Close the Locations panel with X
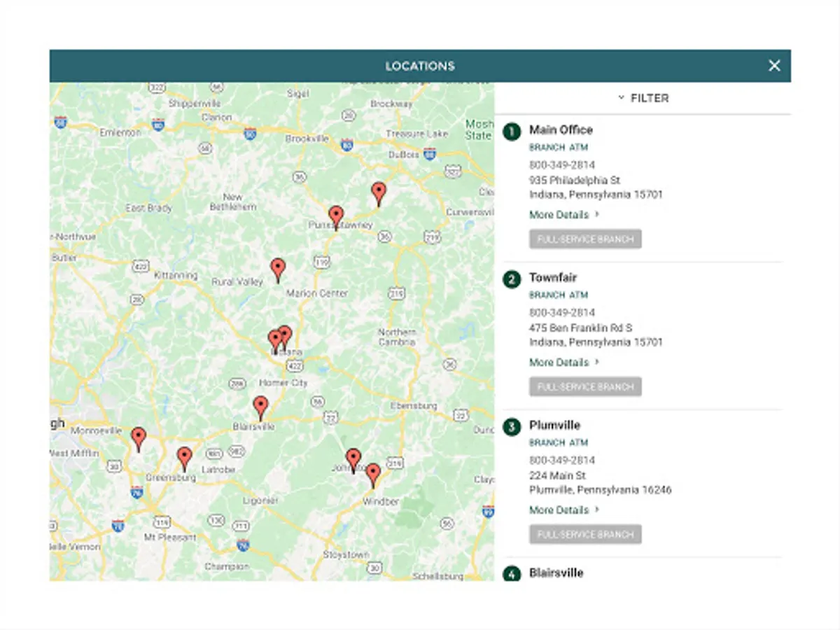 click(x=774, y=66)
